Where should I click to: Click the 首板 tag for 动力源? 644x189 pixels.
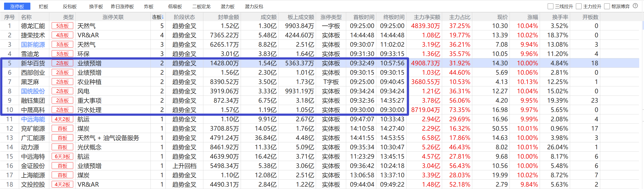click(62, 147)
